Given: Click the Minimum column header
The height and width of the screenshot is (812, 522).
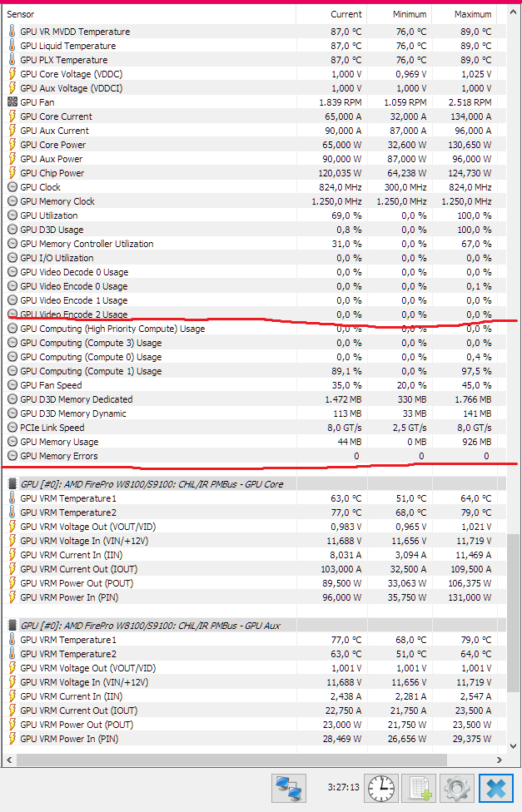Looking at the screenshot, I should (x=399, y=14).
